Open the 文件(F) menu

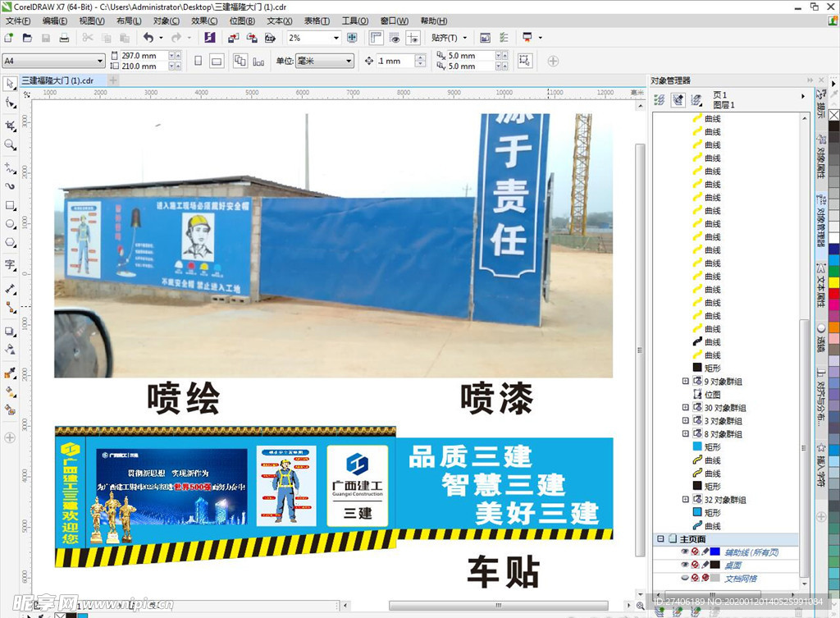[18, 21]
